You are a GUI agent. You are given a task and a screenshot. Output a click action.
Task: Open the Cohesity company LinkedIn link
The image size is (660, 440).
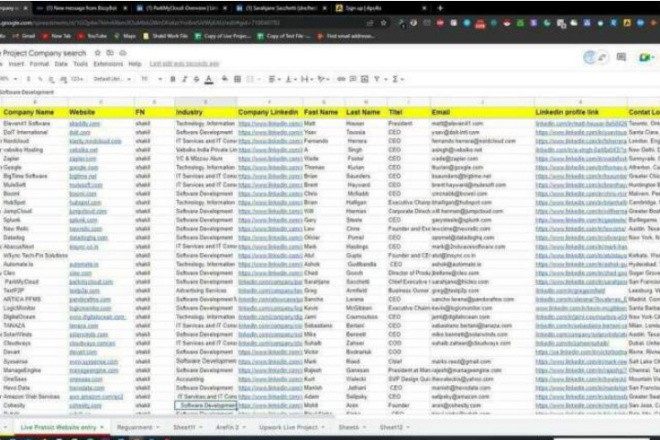tap(270, 405)
